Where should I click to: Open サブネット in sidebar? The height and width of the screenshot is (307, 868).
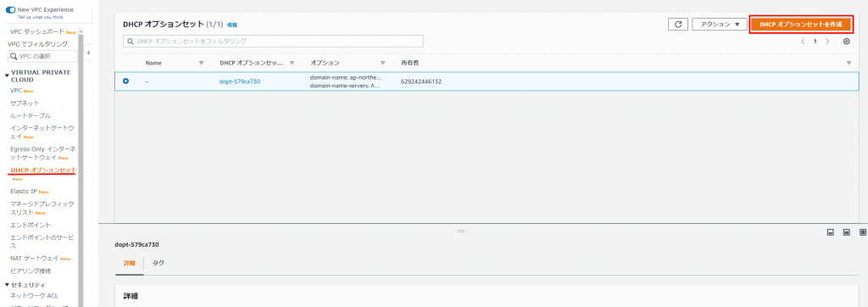point(25,103)
